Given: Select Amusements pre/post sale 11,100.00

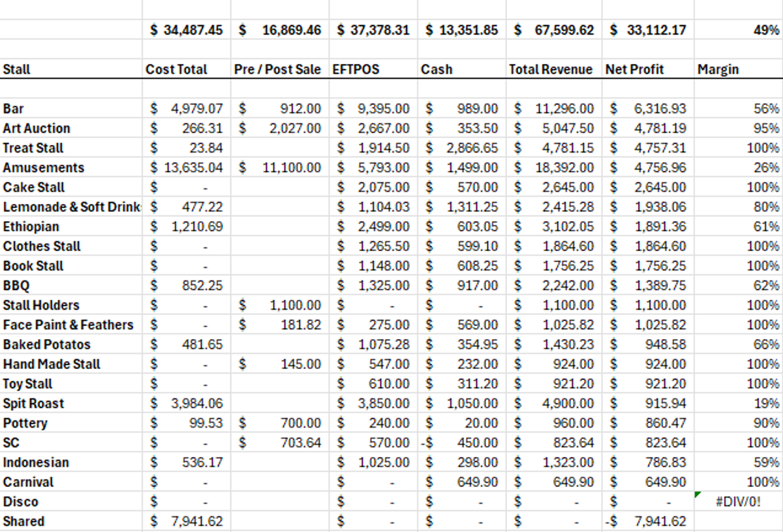Looking at the screenshot, I should pyautogui.click(x=281, y=168).
